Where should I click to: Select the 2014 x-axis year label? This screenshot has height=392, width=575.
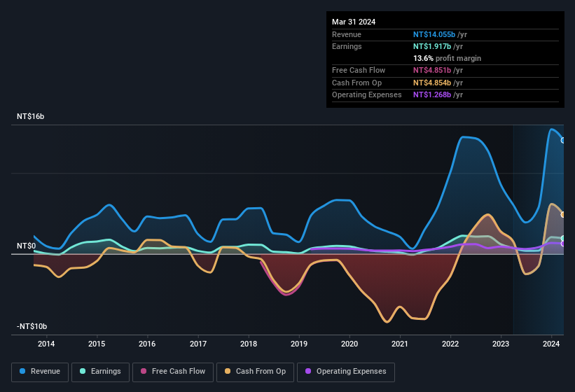pos(46,344)
